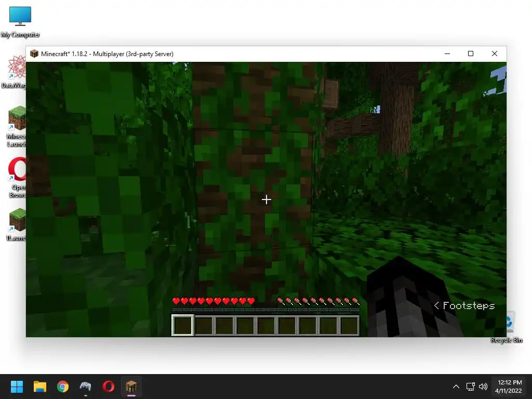The width and height of the screenshot is (532, 399).
Task: Open game controller app in taskbar
Action: tap(86, 387)
